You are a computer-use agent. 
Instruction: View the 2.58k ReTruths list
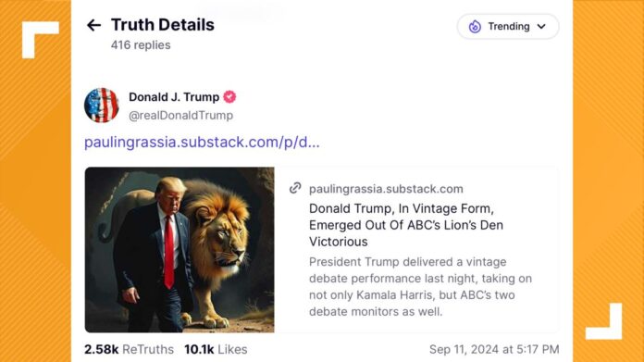point(129,349)
